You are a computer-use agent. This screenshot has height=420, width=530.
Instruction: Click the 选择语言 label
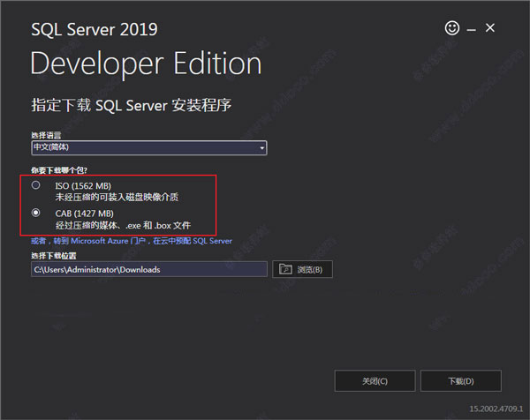click(x=46, y=135)
